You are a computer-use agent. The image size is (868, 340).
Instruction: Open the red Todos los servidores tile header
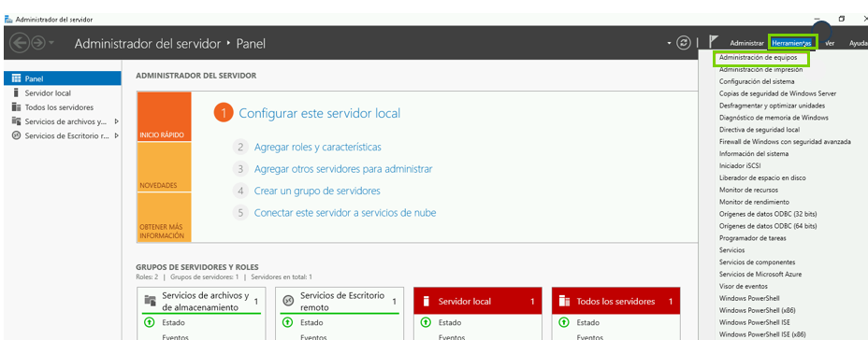pos(615,302)
